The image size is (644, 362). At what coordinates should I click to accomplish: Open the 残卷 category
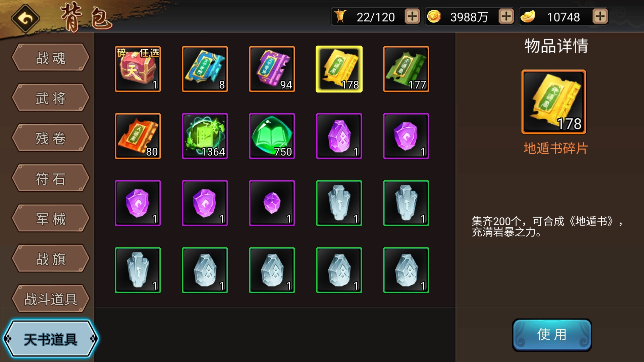click(51, 138)
